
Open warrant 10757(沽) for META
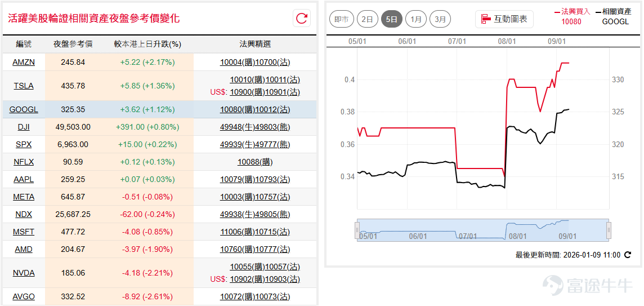(x=272, y=197)
